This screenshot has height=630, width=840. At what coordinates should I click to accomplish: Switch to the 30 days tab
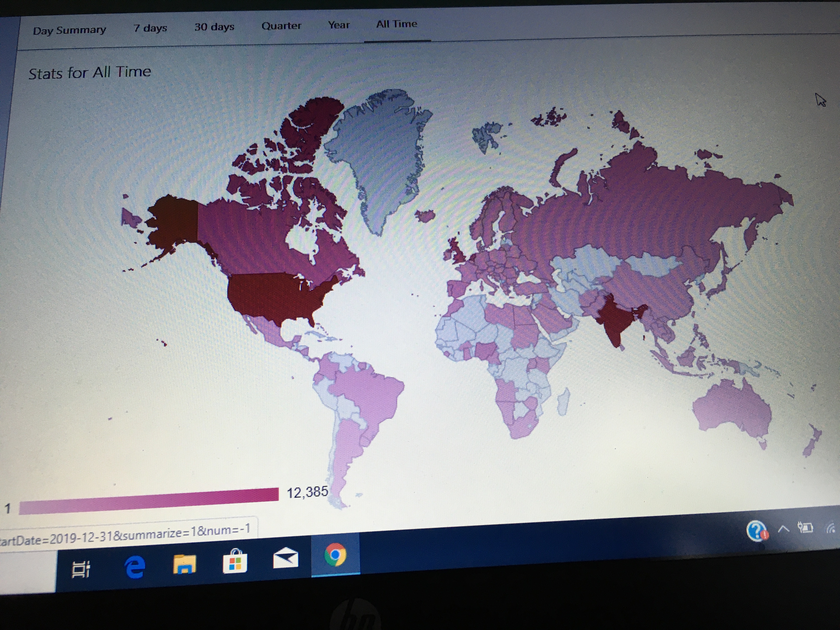point(214,27)
